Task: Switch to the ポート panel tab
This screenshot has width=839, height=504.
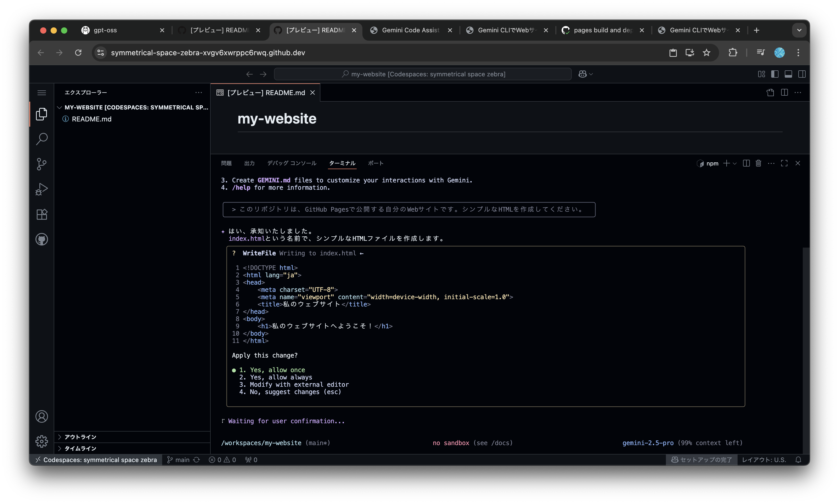Action: coord(376,163)
